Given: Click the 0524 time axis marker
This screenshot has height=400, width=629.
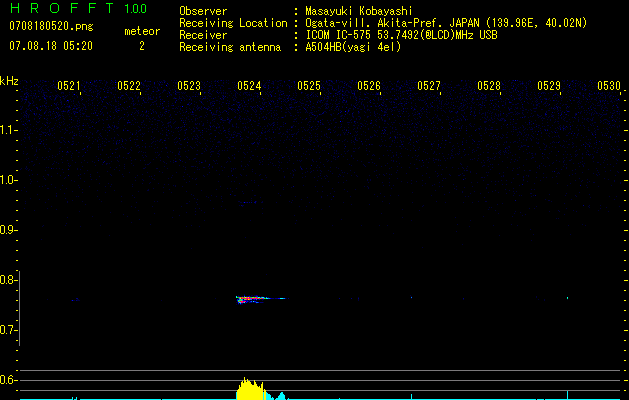Looking at the screenshot, I should 249,86.
